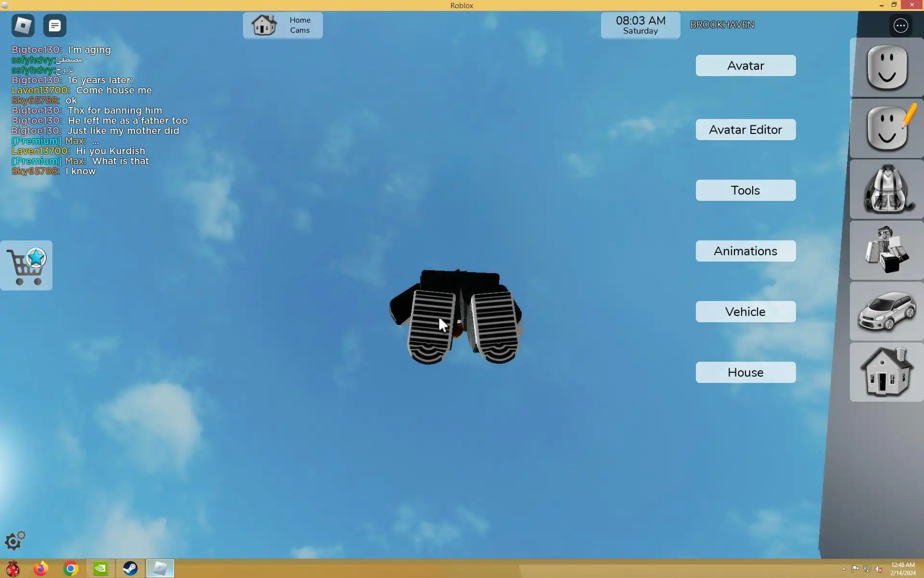Click the smiley face Avatar icon

coord(887,68)
